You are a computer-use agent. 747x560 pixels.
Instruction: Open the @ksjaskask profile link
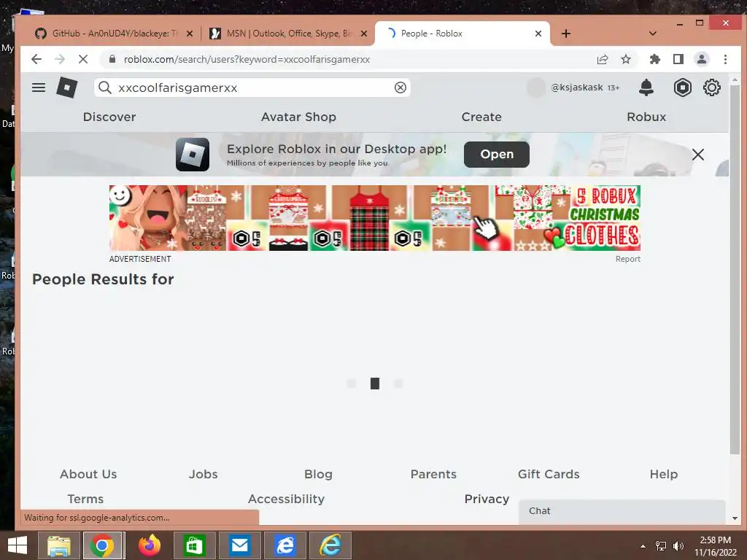click(577, 87)
